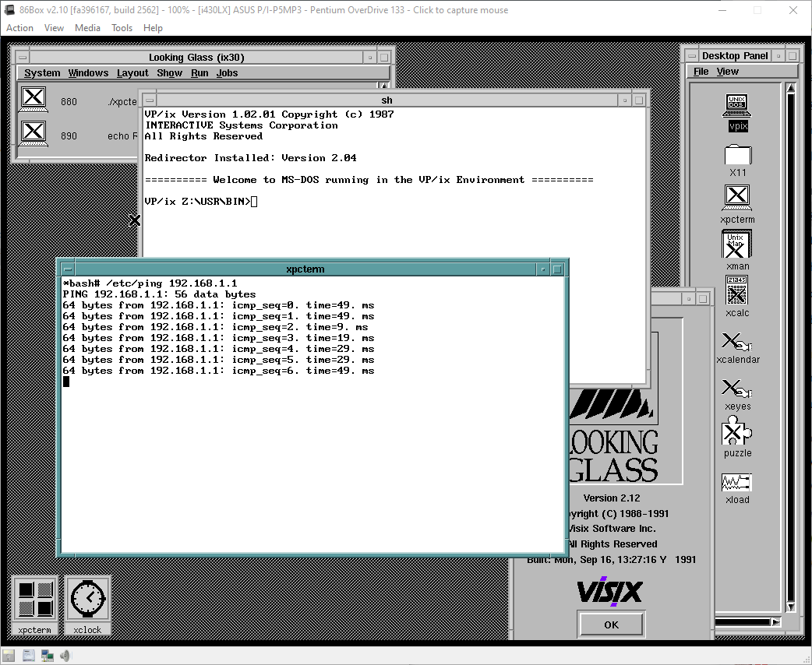Open the X11 folder icon
Screen dimensions: 812x665
[737, 154]
